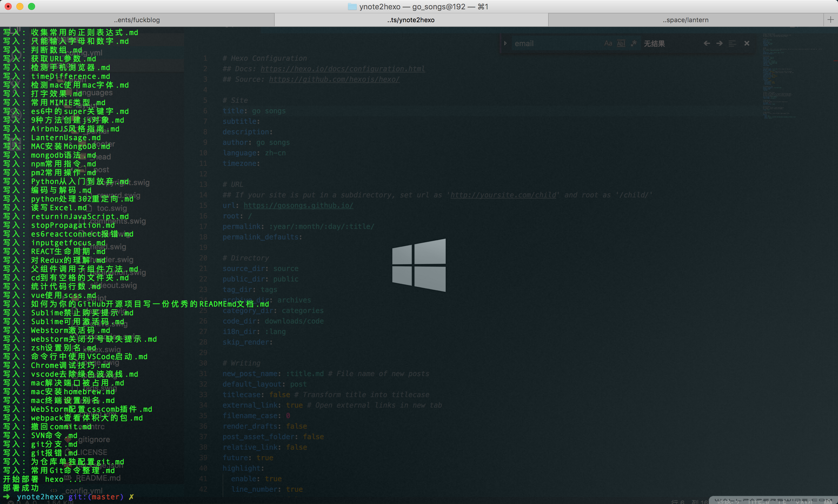Click the find-in-selection lines icon

(732, 44)
